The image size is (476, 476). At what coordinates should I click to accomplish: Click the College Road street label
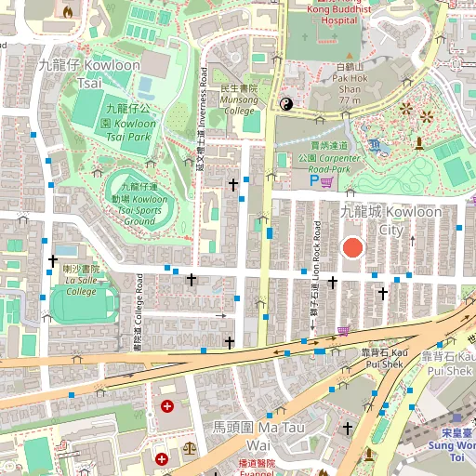coord(139,312)
